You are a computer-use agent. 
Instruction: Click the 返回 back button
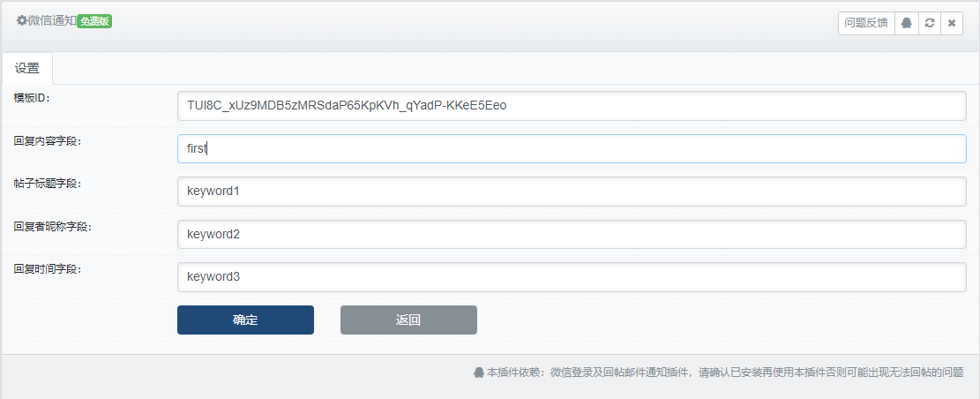tap(408, 320)
